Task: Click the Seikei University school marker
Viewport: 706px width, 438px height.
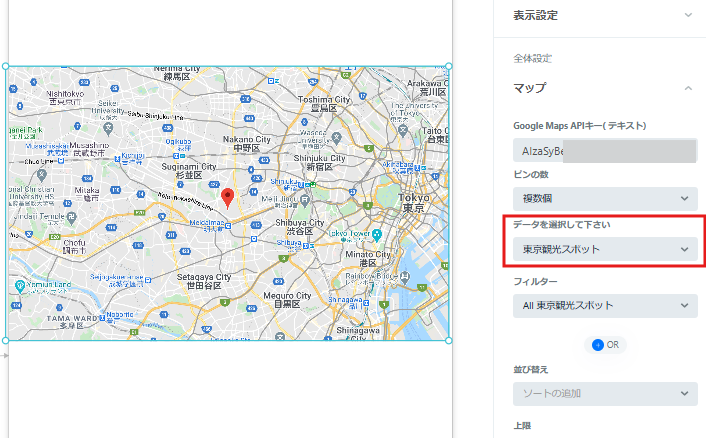Action: point(108,128)
